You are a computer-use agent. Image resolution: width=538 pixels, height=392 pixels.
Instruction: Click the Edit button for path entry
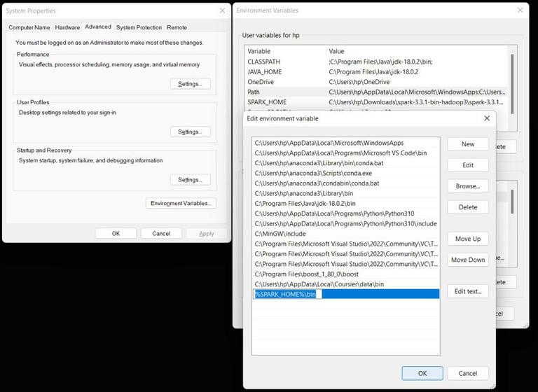click(468, 165)
